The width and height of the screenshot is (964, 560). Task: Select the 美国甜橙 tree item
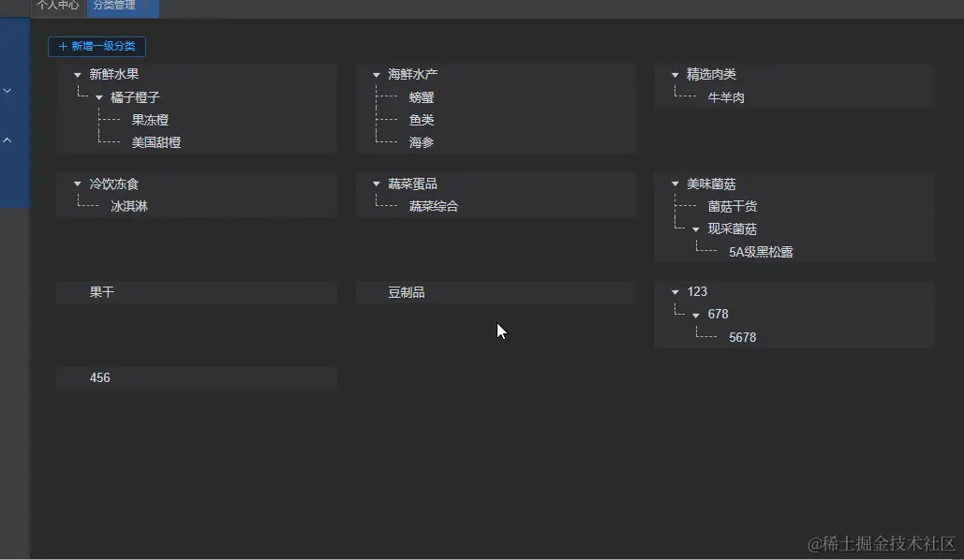[x=156, y=142]
